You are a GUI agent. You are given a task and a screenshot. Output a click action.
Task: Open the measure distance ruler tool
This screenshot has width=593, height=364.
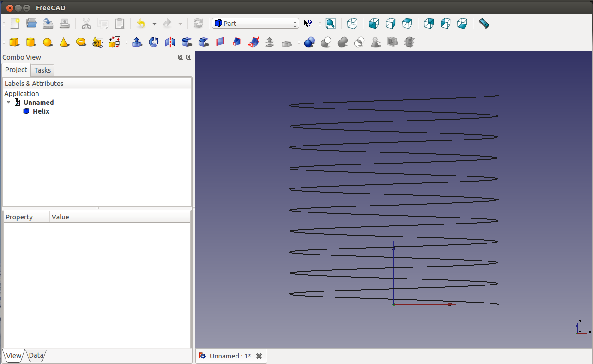tap(484, 24)
